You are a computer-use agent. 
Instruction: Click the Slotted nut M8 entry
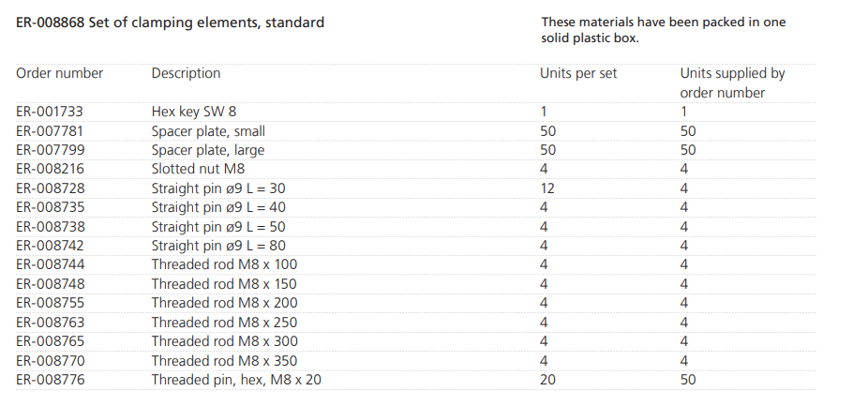pyautogui.click(x=197, y=169)
